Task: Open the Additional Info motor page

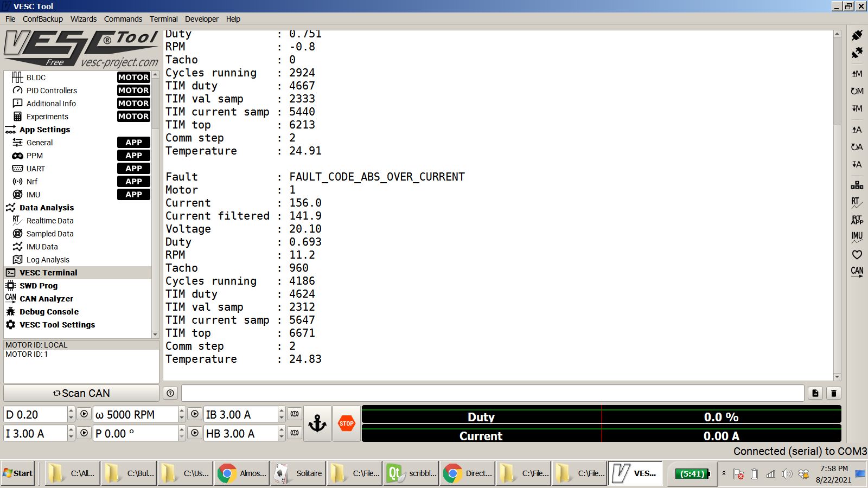Action: coord(78,104)
